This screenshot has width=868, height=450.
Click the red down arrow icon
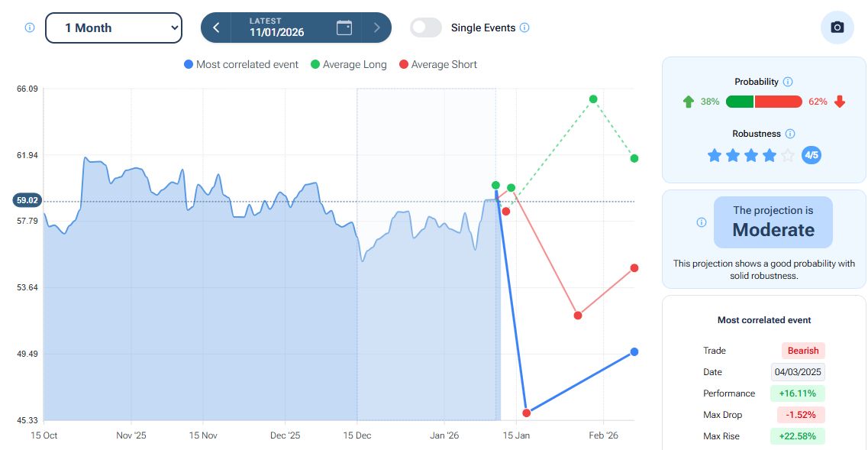(x=840, y=102)
